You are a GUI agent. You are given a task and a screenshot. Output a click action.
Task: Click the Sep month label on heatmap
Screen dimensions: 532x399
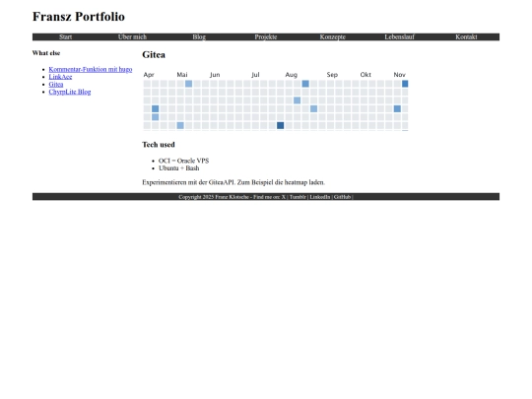(x=332, y=75)
